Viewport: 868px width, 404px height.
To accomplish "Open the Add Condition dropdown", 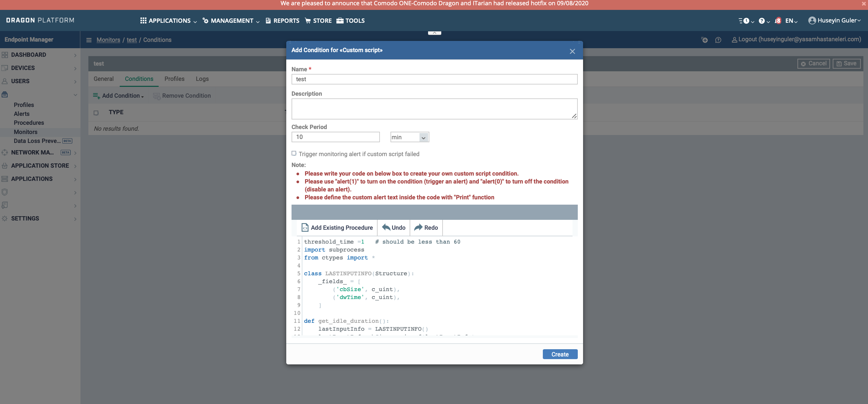I will click(x=118, y=96).
